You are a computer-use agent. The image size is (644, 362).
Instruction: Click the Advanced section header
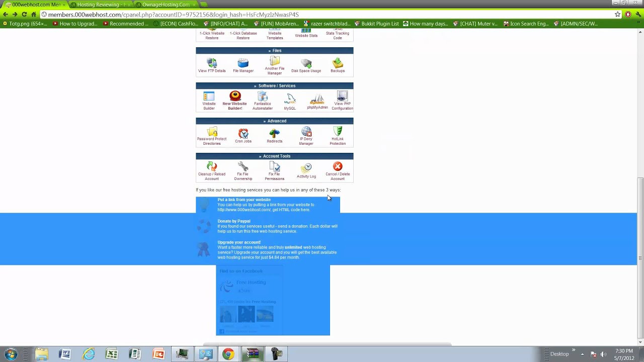[275, 121]
